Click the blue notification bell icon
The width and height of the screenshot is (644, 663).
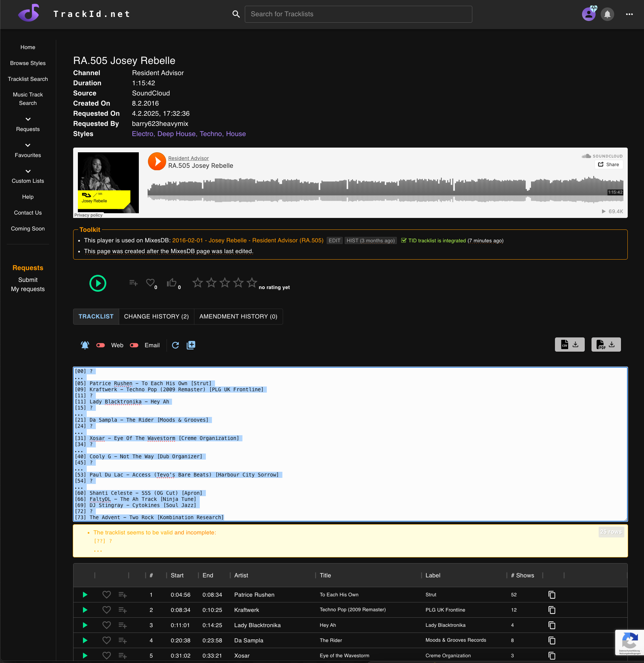85,345
